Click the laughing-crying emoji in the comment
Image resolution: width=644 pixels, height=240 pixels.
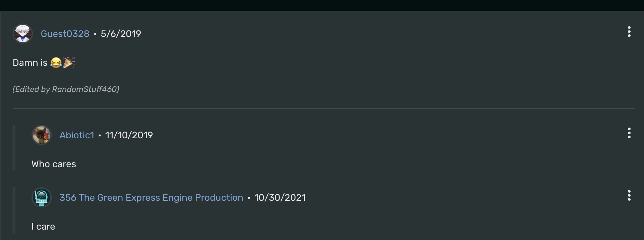(x=56, y=63)
